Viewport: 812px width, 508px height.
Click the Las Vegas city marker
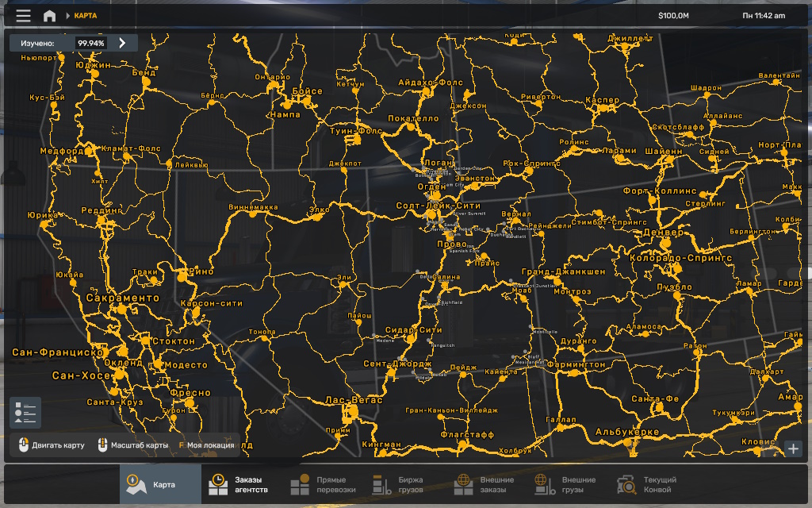347,412
